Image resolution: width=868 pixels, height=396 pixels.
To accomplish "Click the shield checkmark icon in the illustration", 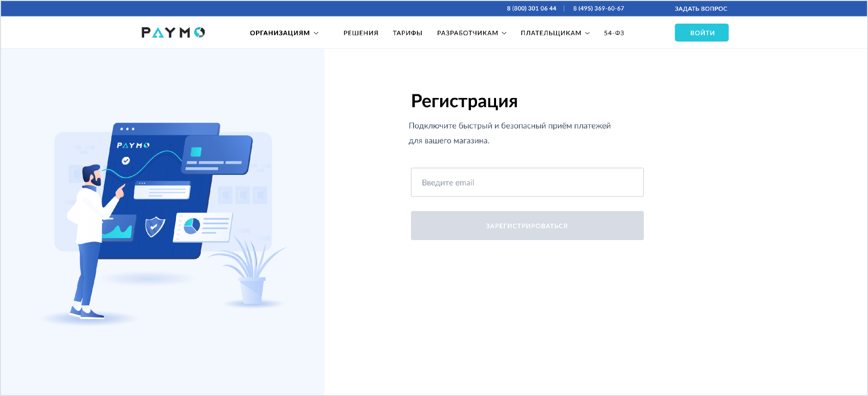I will 155,226.
